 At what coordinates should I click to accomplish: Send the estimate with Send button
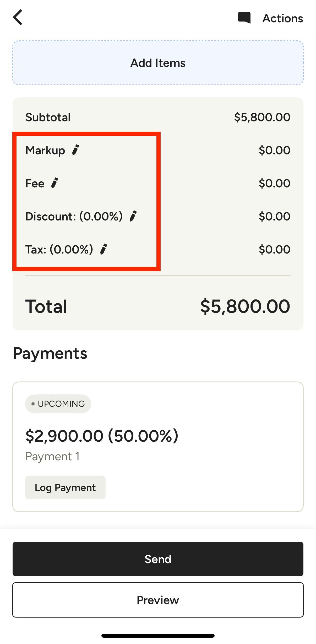pyautogui.click(x=158, y=559)
